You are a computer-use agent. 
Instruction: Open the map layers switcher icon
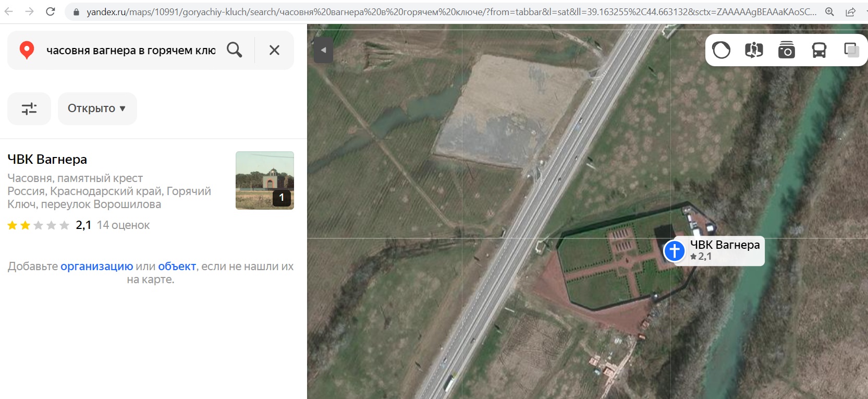(851, 50)
